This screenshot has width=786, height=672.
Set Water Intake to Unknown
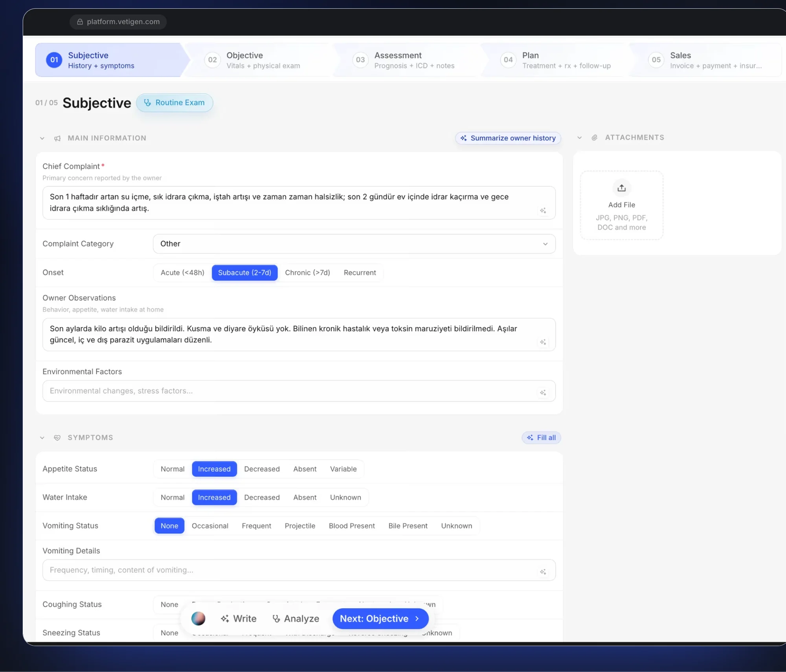point(345,498)
